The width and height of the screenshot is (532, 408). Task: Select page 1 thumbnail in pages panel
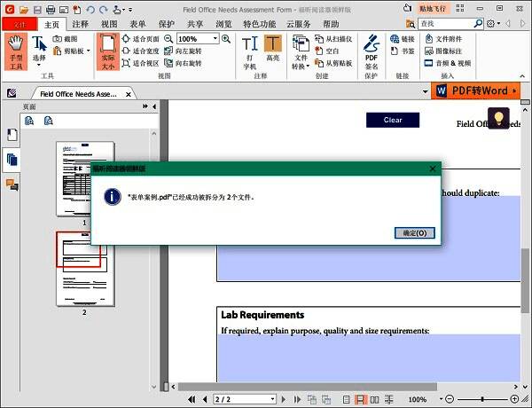tap(84, 177)
